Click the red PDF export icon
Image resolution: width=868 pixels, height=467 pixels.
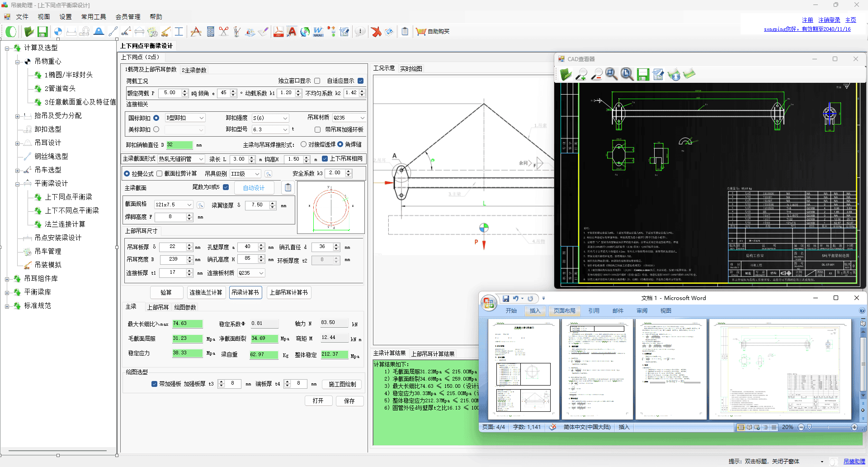point(278,32)
